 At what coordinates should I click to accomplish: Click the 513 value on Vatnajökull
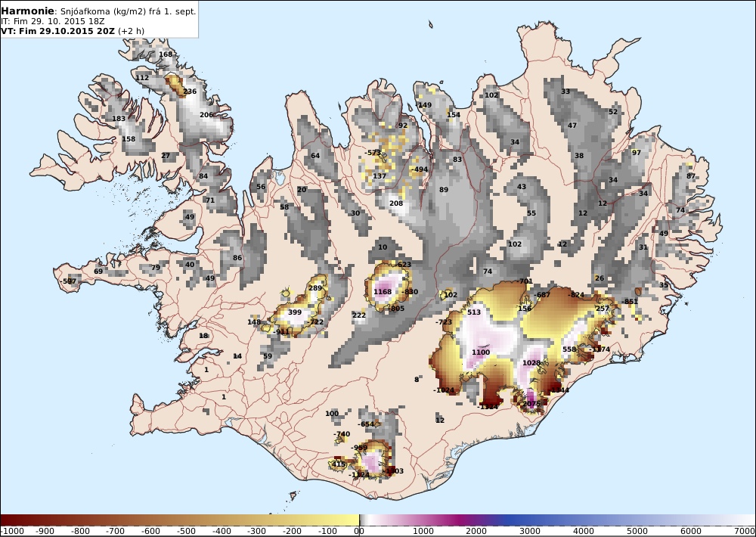point(474,312)
